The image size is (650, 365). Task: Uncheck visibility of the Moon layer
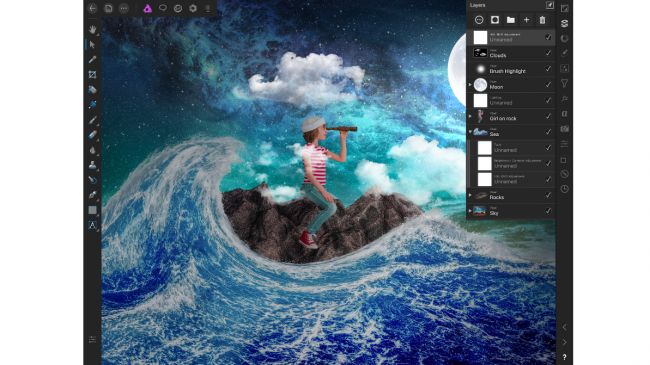(x=548, y=85)
